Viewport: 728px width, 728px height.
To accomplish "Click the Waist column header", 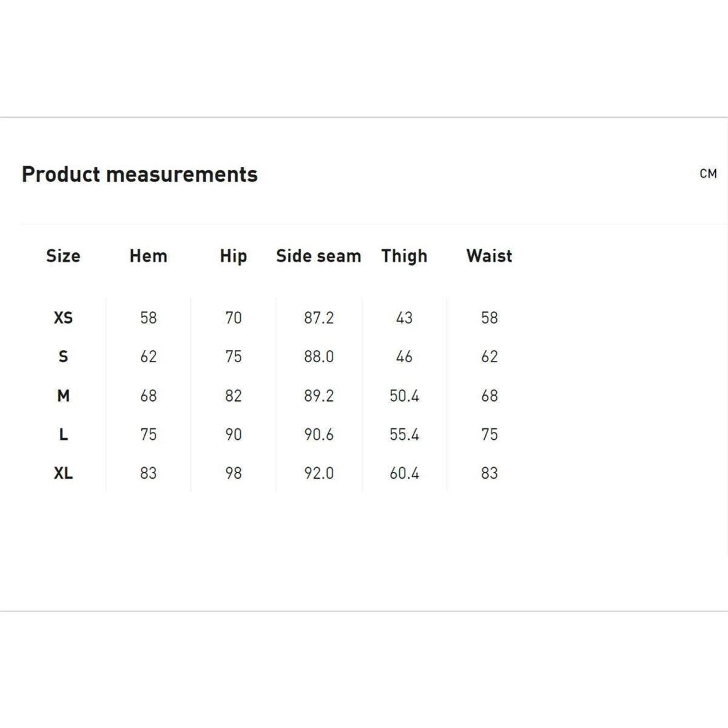I will pos(489,256).
